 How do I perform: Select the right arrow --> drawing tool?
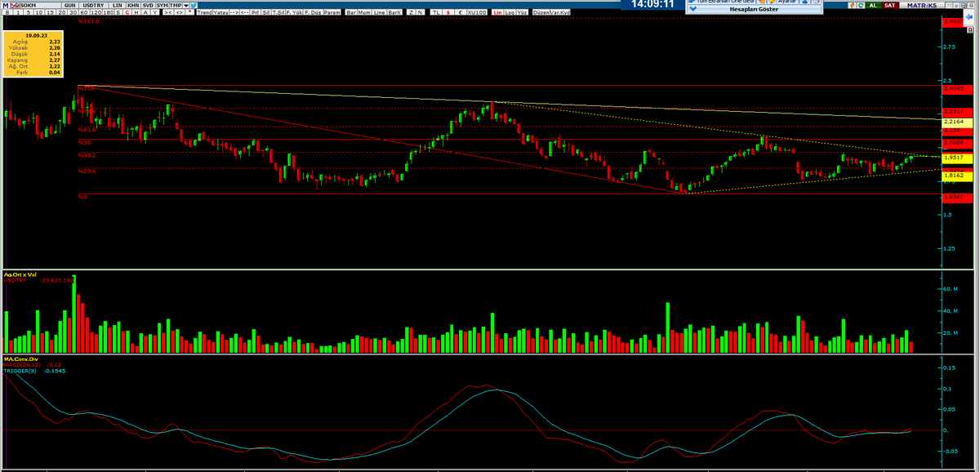233,13
